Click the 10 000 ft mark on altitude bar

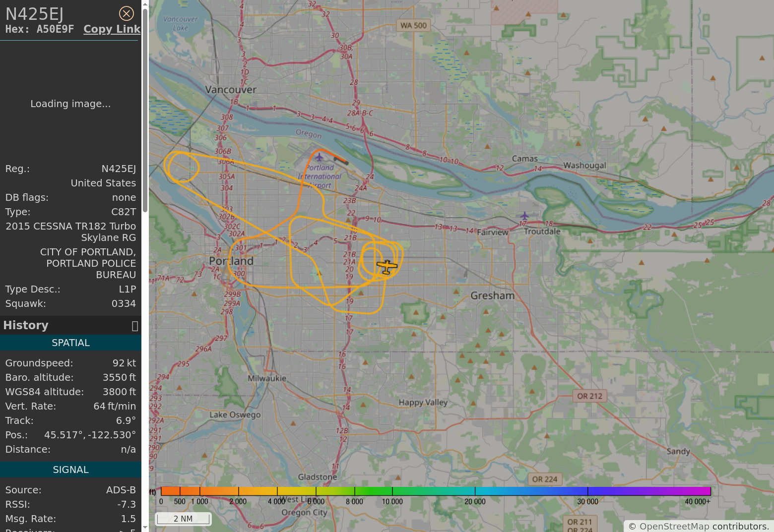(392, 492)
